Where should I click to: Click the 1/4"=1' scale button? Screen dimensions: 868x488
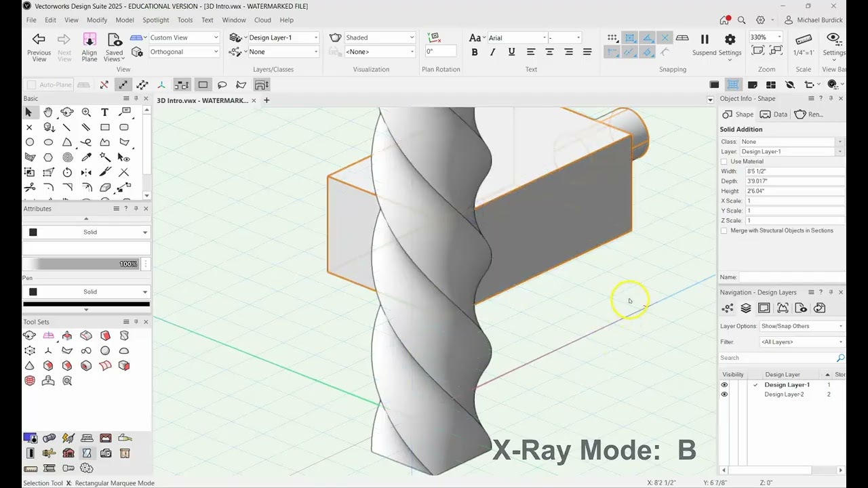coord(804,44)
